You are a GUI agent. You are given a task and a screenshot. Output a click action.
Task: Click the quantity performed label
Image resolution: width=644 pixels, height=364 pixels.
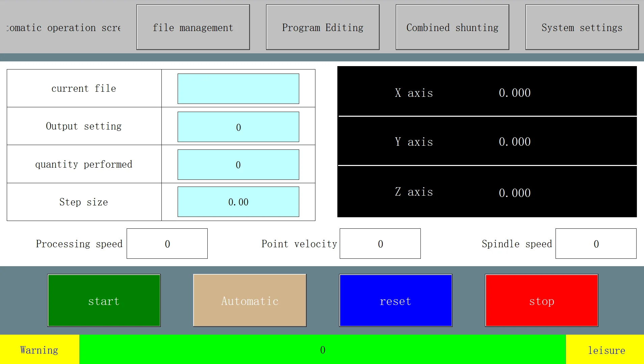[84, 164]
